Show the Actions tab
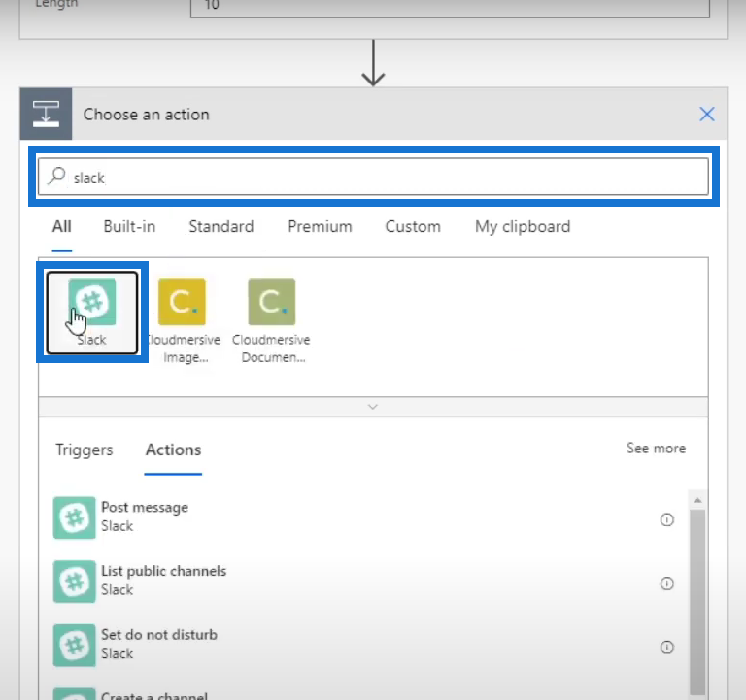The width and height of the screenshot is (746, 700). coord(173,450)
